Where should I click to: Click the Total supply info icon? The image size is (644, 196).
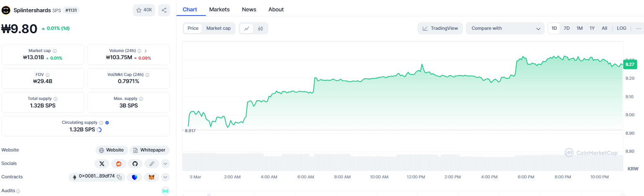pyautogui.click(x=56, y=99)
